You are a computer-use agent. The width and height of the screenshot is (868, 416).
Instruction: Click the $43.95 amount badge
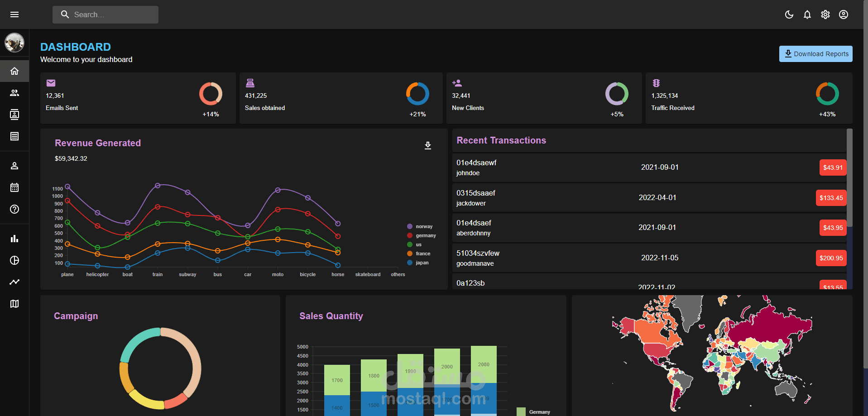(x=833, y=228)
